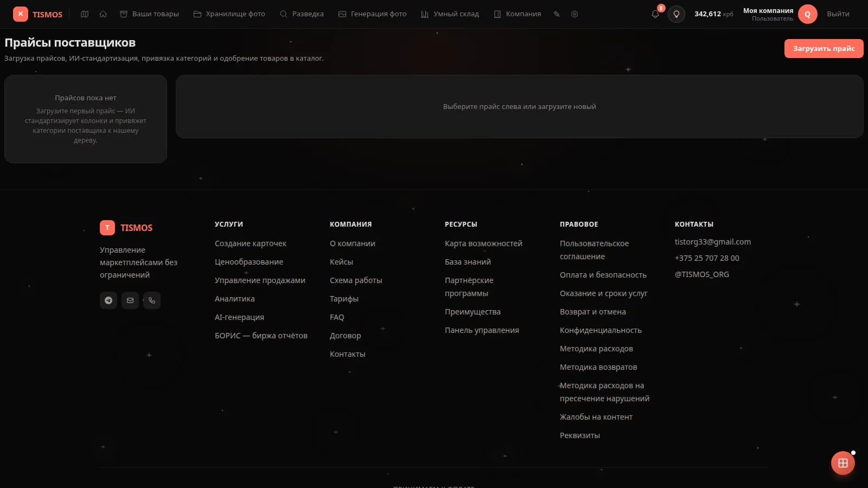Click the tistorg33@gmail.com email
868x488 pixels.
point(713,242)
